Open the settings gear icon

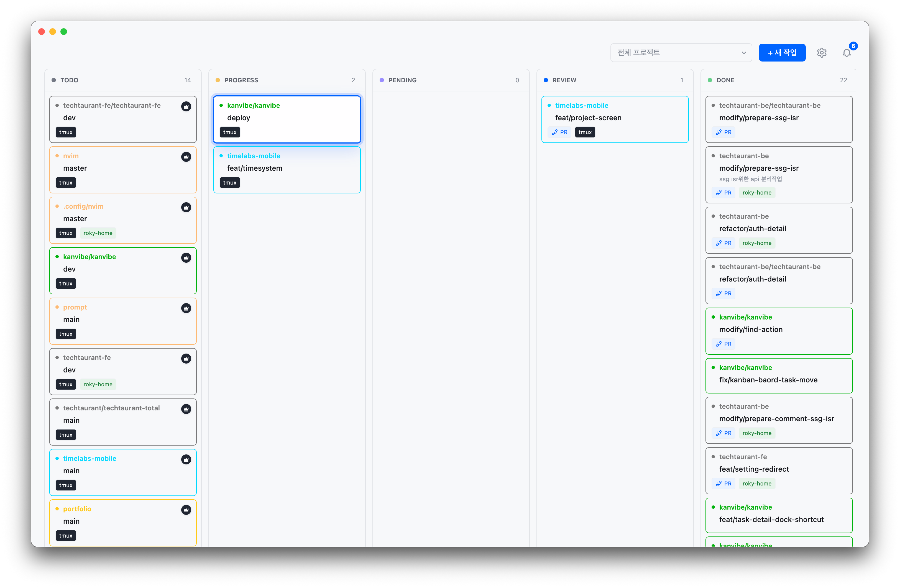pyautogui.click(x=821, y=53)
